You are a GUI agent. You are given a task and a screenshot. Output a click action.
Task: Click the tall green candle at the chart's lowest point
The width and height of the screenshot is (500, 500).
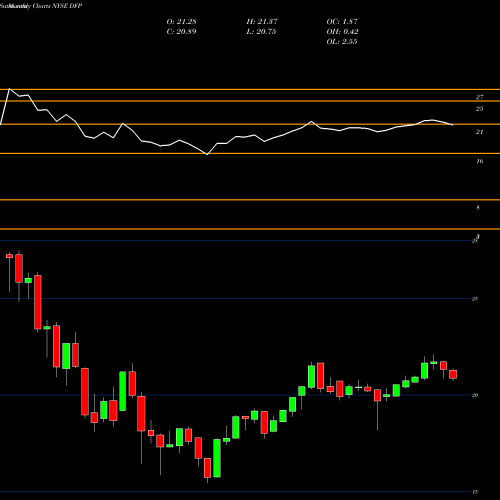coord(217,458)
